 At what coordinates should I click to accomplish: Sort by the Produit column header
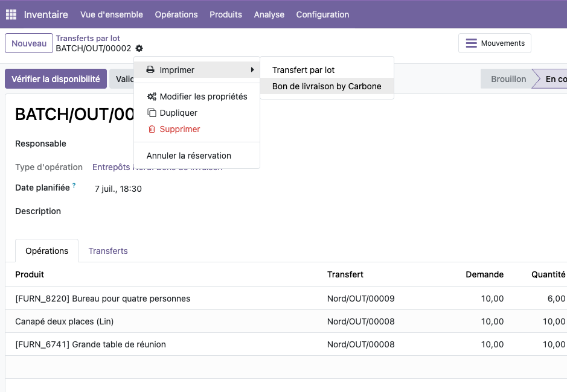click(x=30, y=274)
